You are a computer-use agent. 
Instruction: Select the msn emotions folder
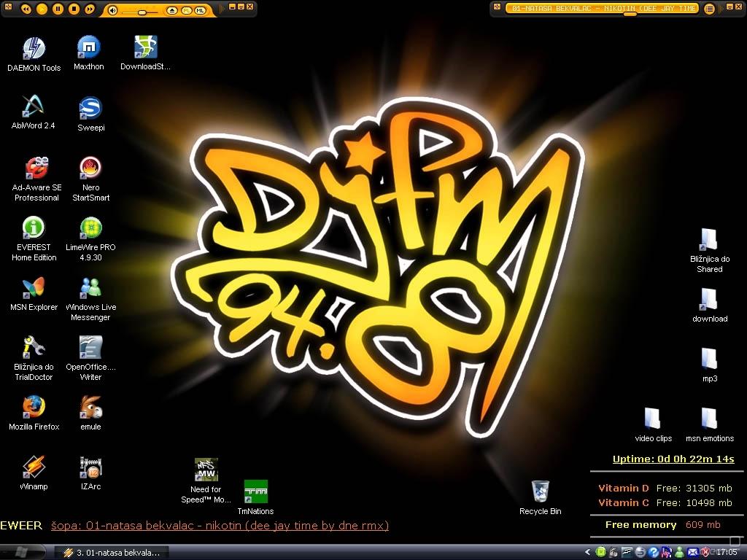point(709,425)
